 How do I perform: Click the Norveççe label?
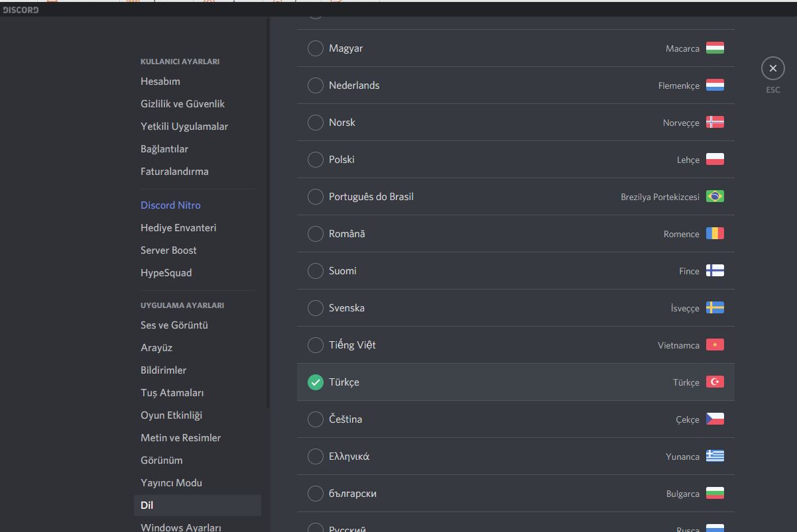coord(681,123)
